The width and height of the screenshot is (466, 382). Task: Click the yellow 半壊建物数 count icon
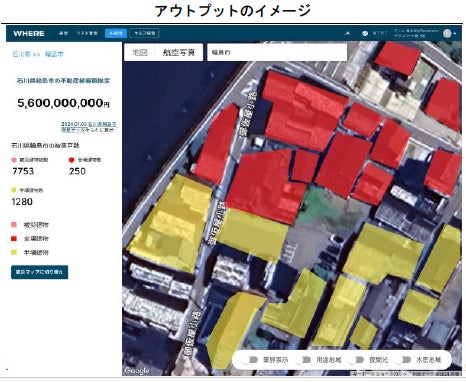(x=14, y=190)
